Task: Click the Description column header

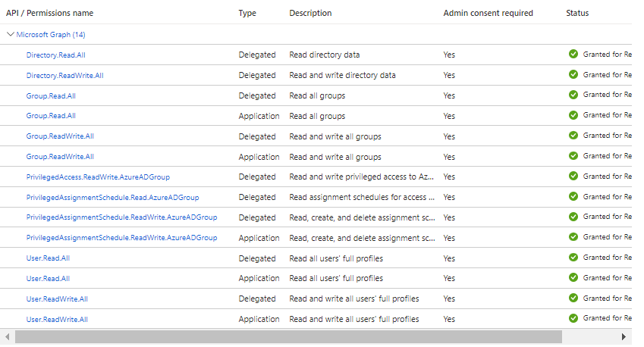Action: click(x=310, y=13)
